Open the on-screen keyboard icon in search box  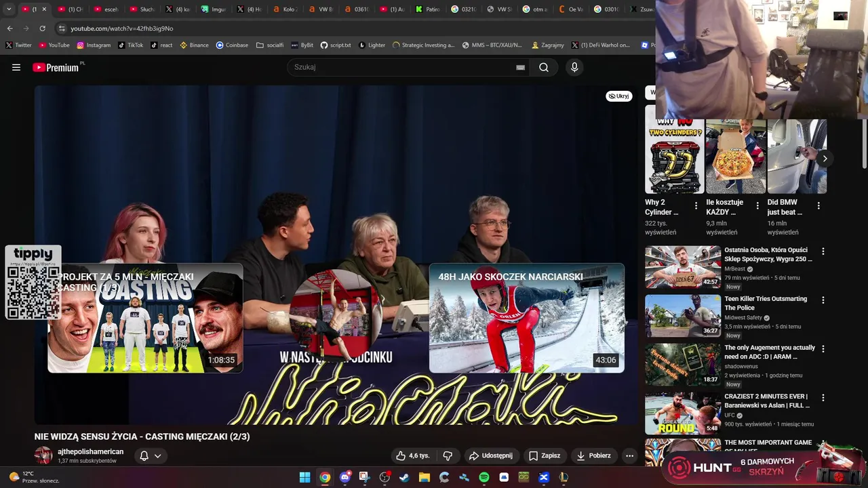[x=520, y=67]
